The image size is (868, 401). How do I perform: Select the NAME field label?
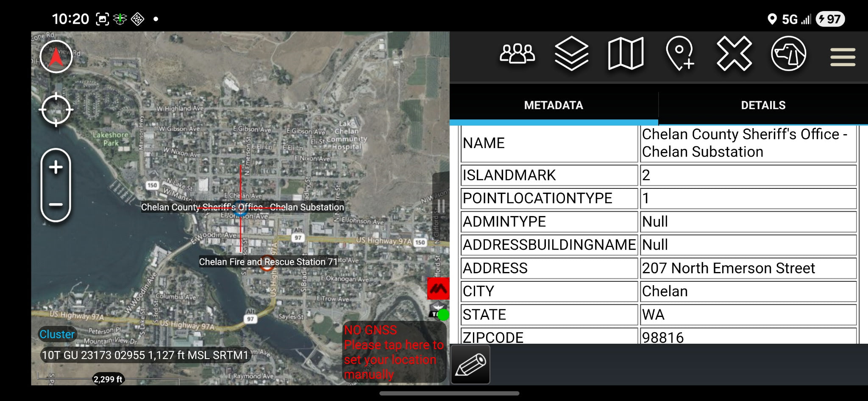[x=549, y=143]
